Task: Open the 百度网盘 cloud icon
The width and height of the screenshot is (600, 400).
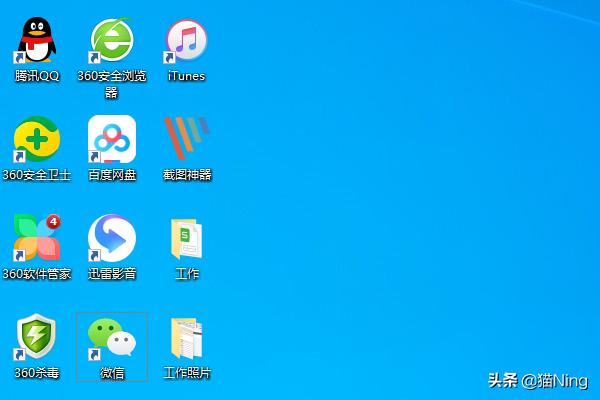Action: click(x=112, y=139)
